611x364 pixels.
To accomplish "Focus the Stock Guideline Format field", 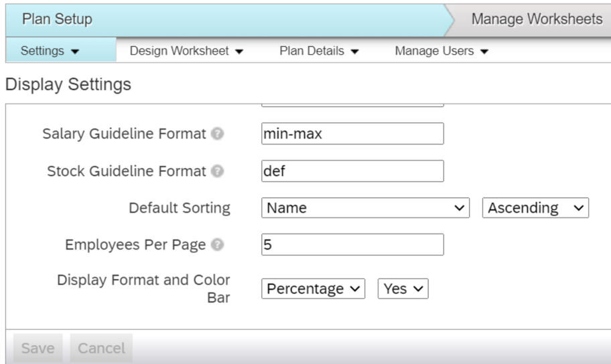I will pyautogui.click(x=352, y=171).
